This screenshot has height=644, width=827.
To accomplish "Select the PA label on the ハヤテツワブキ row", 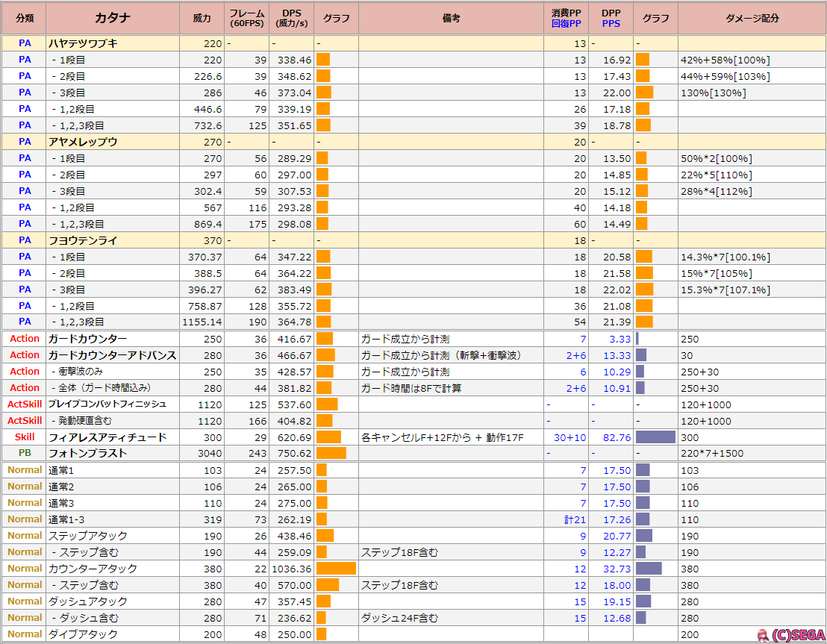I will [24, 43].
